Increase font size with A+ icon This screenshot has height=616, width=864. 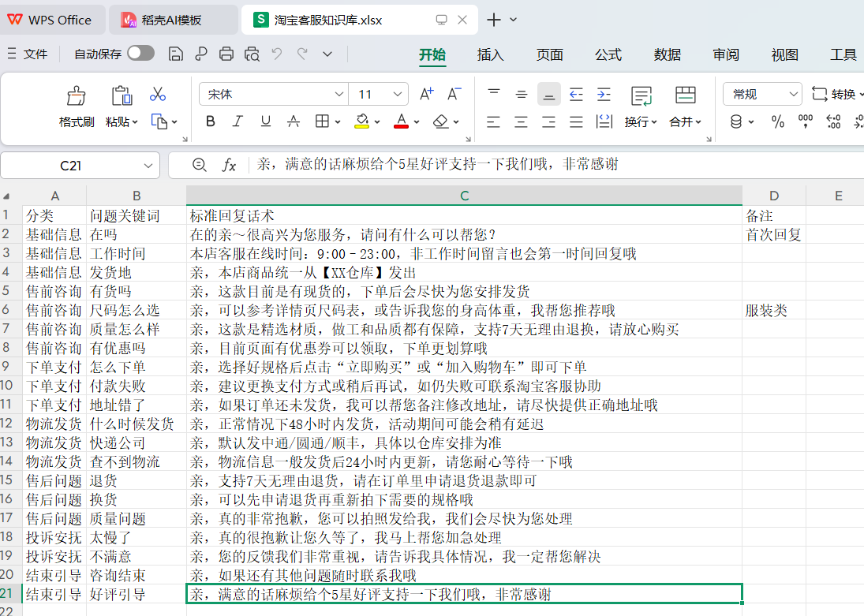point(427,94)
